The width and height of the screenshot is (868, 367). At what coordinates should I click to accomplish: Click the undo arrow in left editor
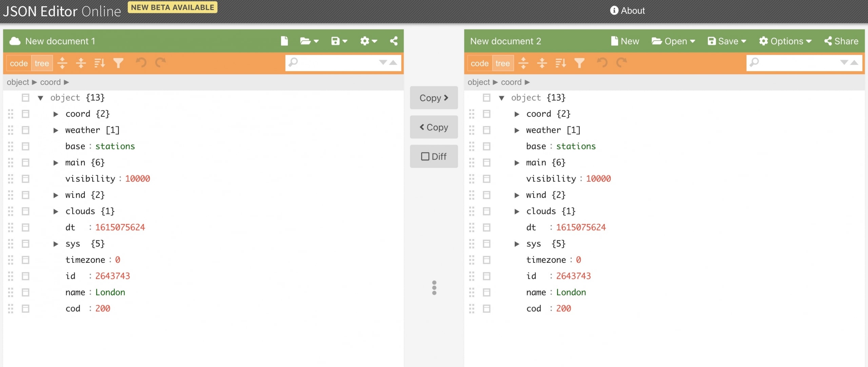pos(141,63)
